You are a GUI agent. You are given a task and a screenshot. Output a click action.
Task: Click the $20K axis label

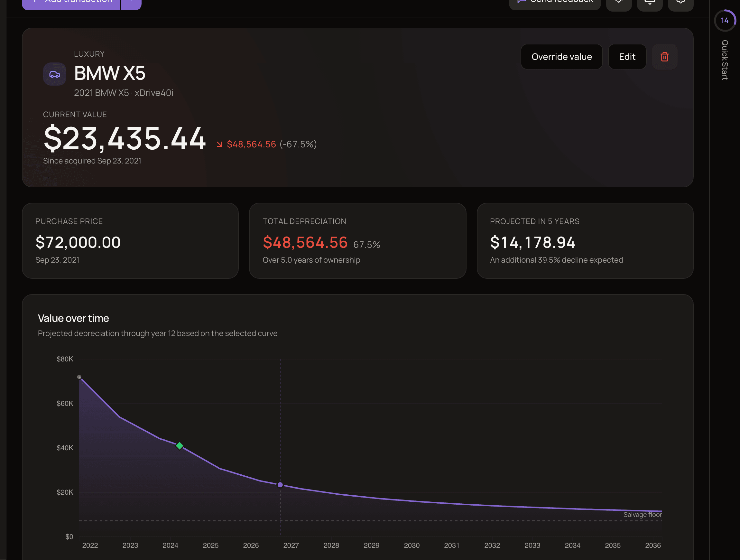point(65,492)
